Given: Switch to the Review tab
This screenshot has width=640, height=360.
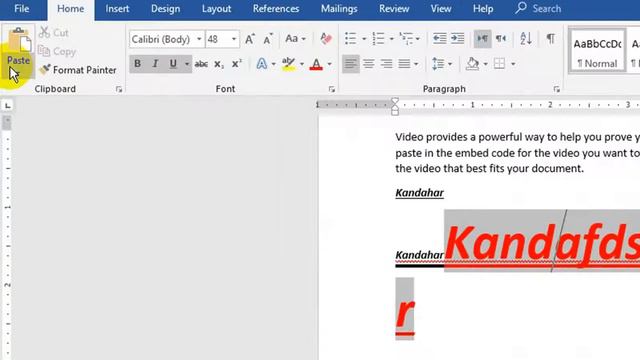Looking at the screenshot, I should 394,9.
